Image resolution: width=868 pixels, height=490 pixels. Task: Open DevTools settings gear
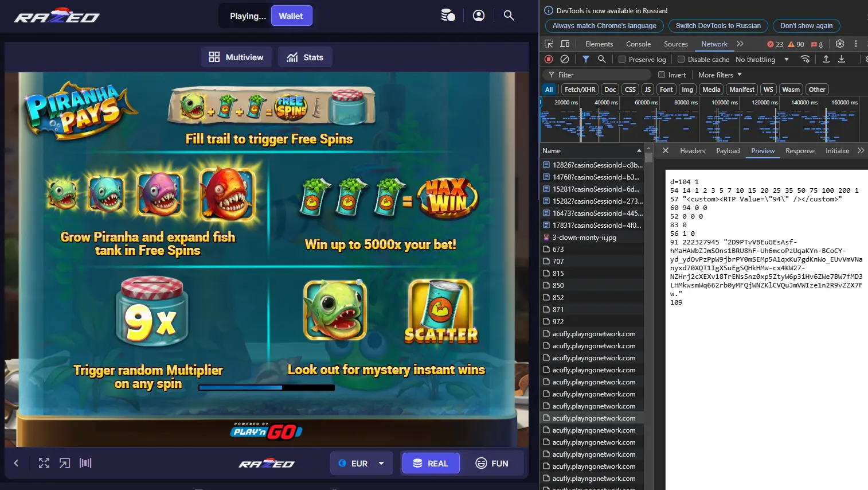tap(840, 44)
